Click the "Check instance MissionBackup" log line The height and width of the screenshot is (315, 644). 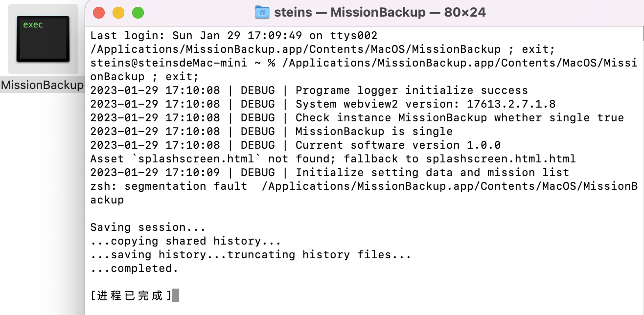point(357,118)
